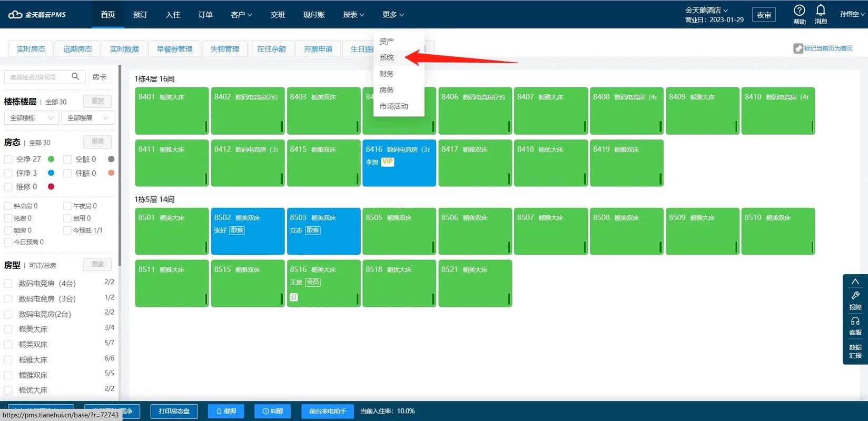Expand the 孙悟空 user account menu
Viewport: 868px width, 421px height.
[x=852, y=14]
